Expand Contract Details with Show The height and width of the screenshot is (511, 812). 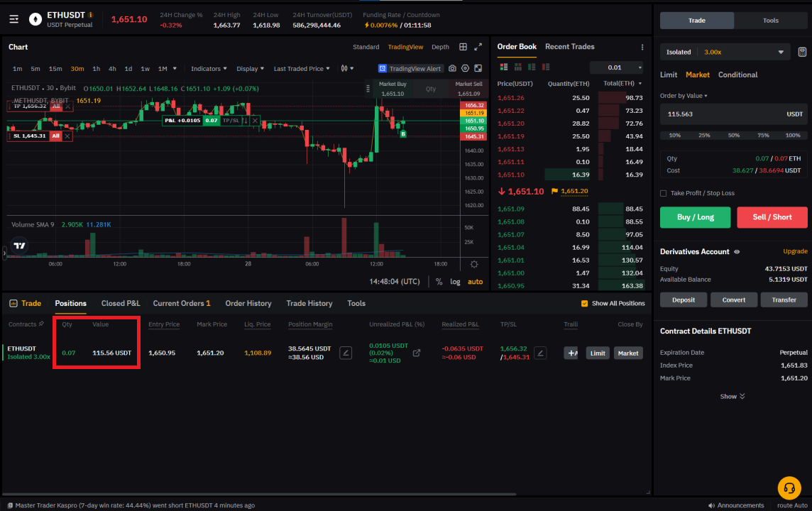tap(733, 397)
